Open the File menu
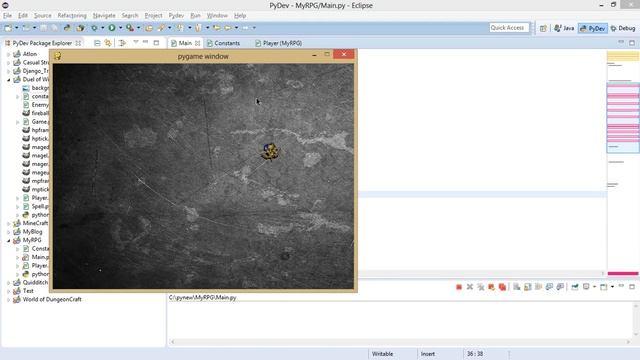The image size is (640, 360). click(x=7, y=16)
